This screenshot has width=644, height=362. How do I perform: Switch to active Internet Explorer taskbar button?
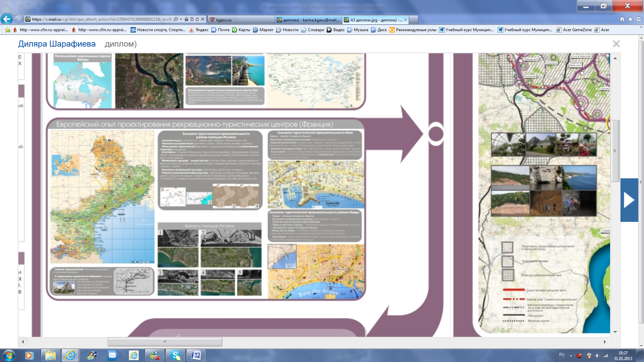70,355
